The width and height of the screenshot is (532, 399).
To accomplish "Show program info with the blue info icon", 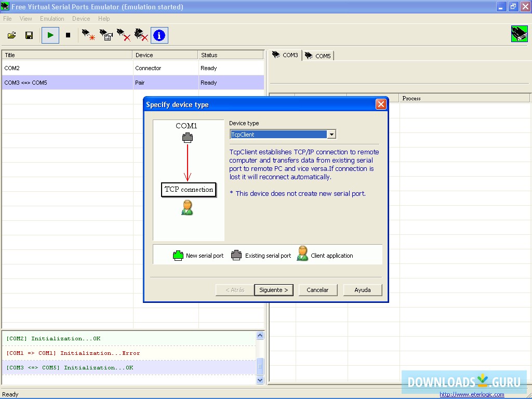I will (159, 35).
